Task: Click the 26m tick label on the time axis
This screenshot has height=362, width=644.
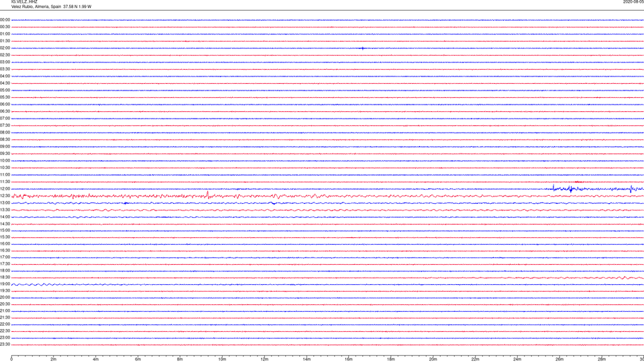Action: 559,359
